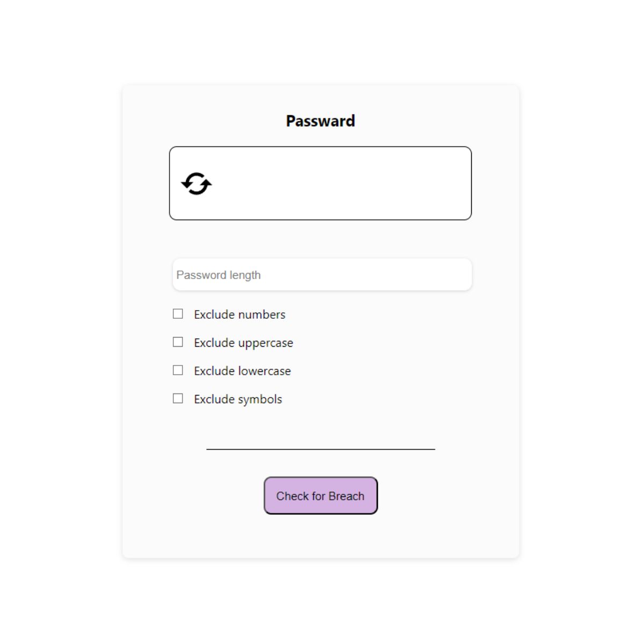Screen dimensions: 644x644
Task: Click the "Passward" heading text
Action: tap(320, 121)
